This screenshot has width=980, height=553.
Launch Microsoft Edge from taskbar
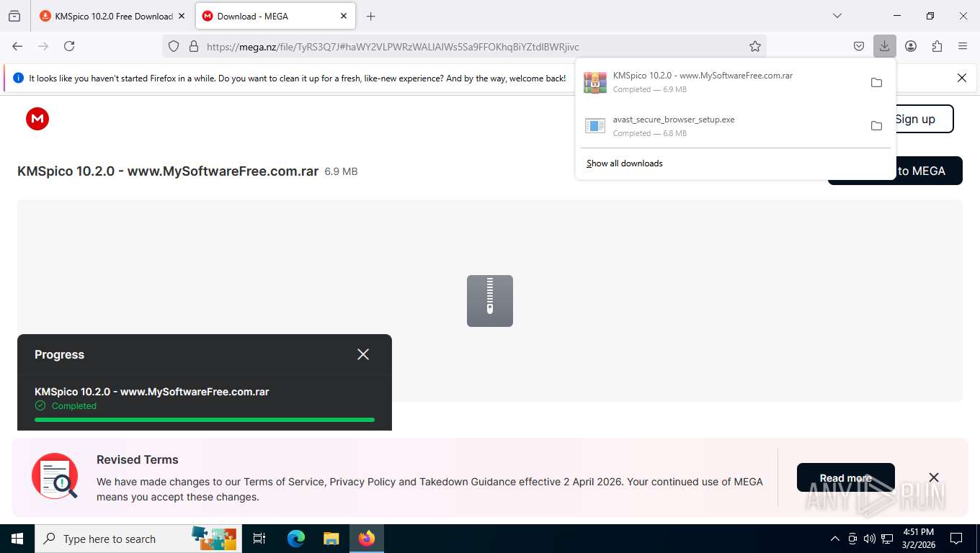295,539
